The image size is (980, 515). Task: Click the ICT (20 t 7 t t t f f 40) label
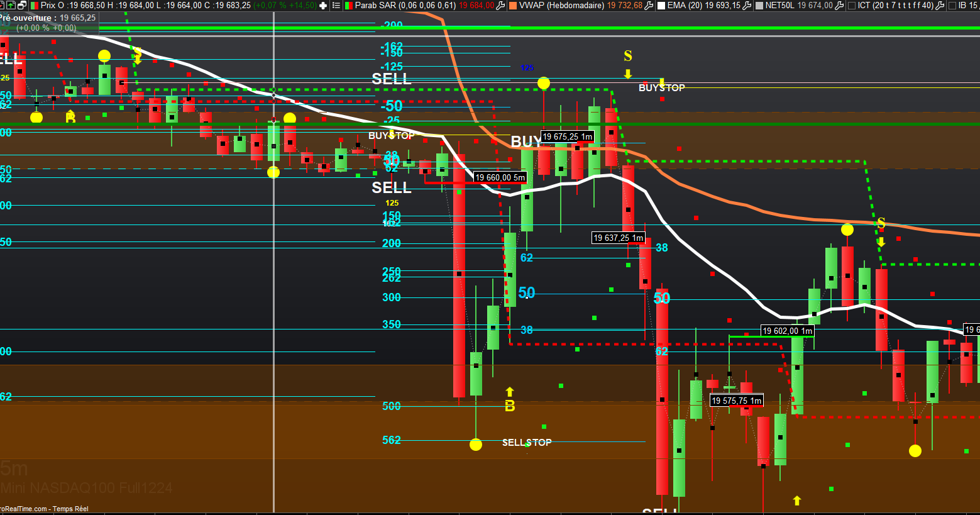pyautogui.click(x=895, y=5)
